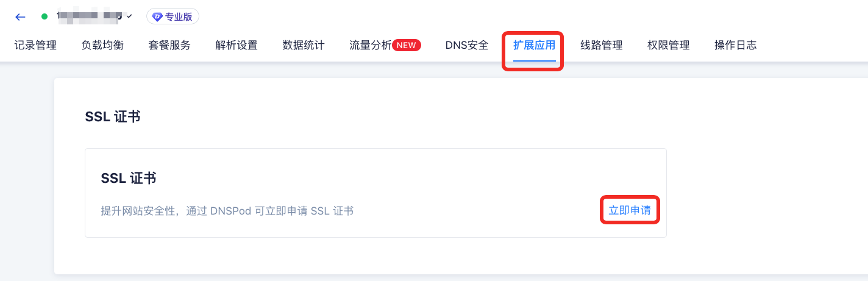This screenshot has width=868, height=281.
Task: Click the red NEW badge
Action: (407, 45)
